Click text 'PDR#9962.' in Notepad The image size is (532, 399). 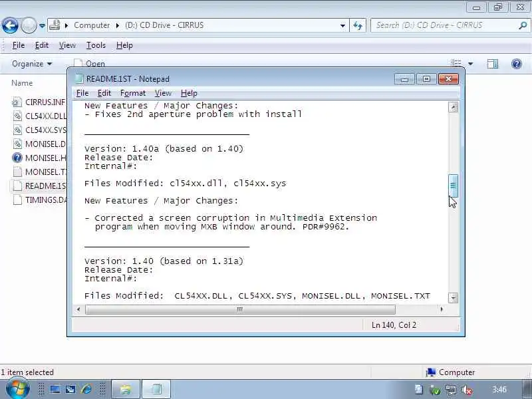[x=326, y=227]
